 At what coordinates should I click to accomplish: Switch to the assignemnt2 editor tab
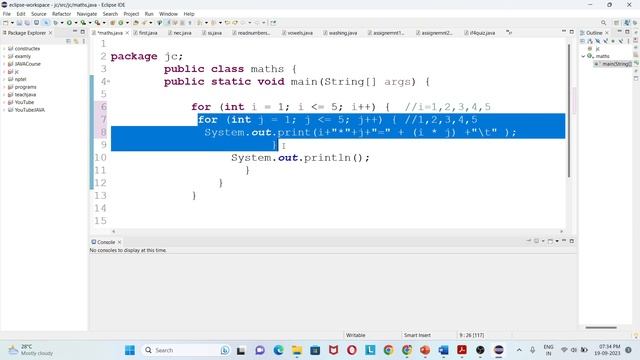(x=434, y=33)
